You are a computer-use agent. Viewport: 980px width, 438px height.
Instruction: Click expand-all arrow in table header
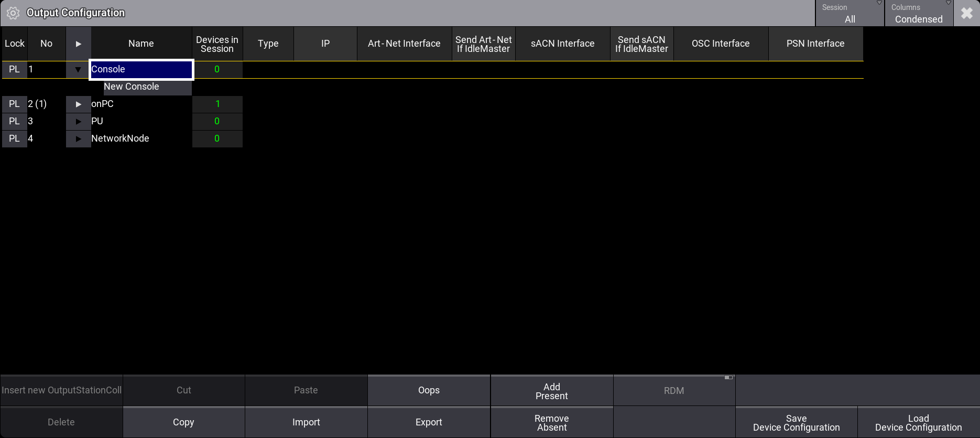click(x=78, y=44)
